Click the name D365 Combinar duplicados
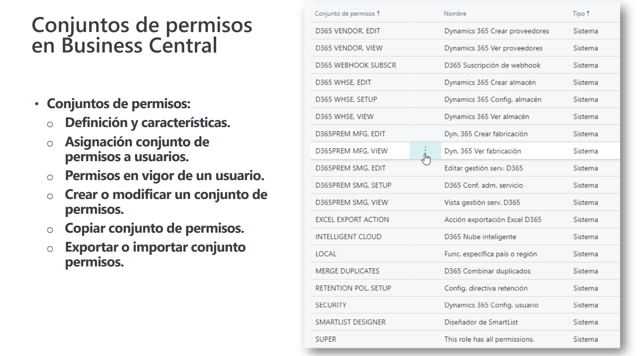This screenshot has height=356, width=644. pos(487,271)
